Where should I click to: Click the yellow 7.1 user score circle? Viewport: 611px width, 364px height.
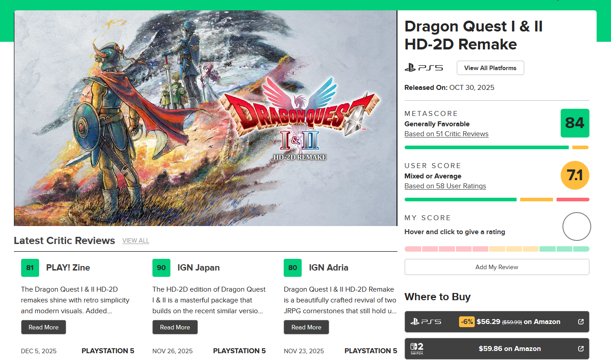575,175
